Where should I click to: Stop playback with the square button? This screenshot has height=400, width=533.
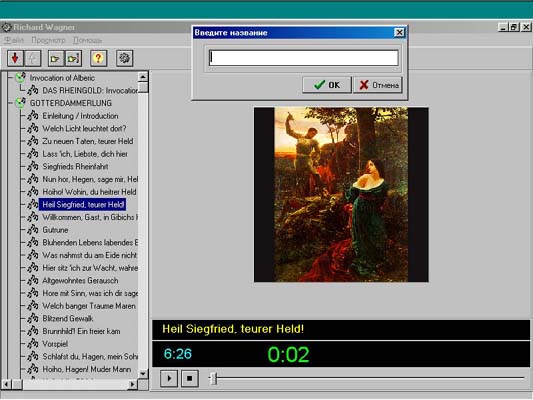189,378
